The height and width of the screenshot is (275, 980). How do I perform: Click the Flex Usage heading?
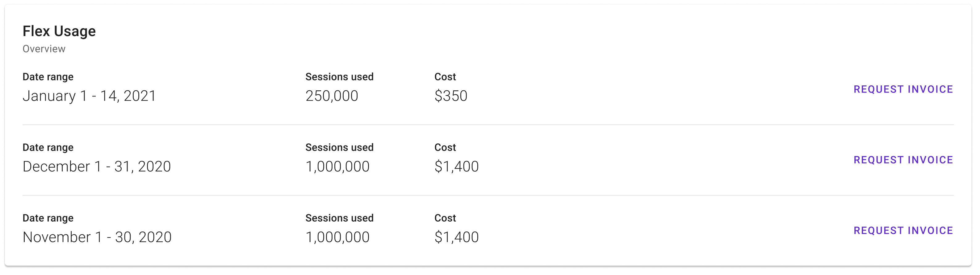point(59,31)
